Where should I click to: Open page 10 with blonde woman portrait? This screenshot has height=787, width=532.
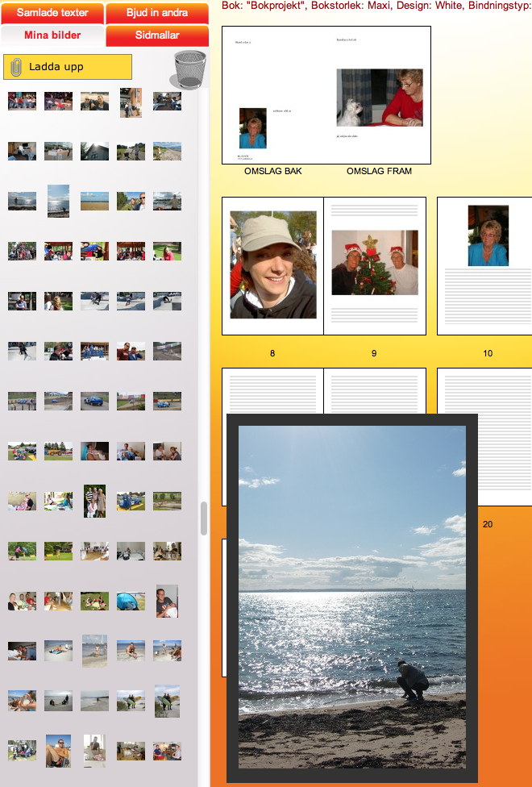[488, 265]
